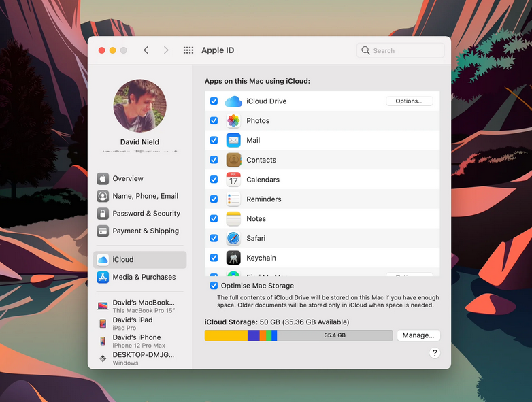This screenshot has width=532, height=402.
Task: Uncheck the Safari checkbox
Action: [x=214, y=238]
